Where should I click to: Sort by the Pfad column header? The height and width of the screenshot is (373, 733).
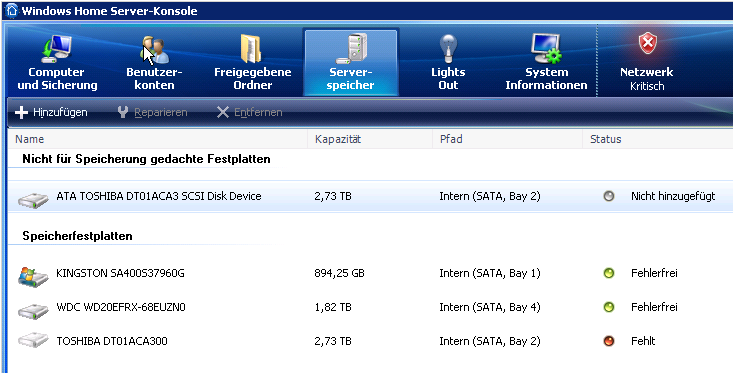pos(507,139)
